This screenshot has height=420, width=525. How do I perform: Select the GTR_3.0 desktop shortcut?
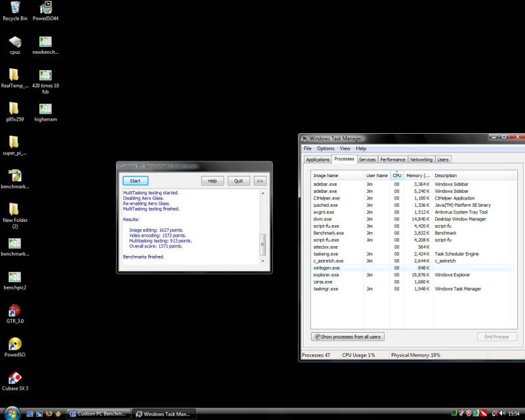(14, 311)
